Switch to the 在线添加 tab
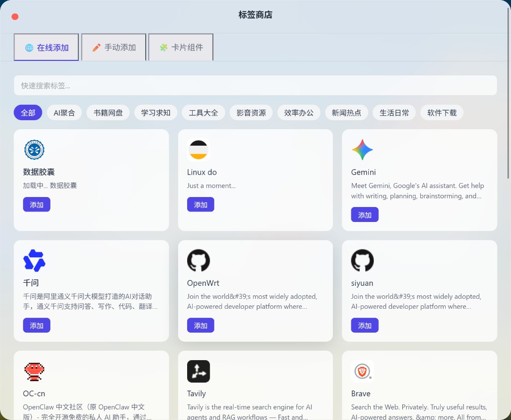Screen dimensions: 511x420 46,47
